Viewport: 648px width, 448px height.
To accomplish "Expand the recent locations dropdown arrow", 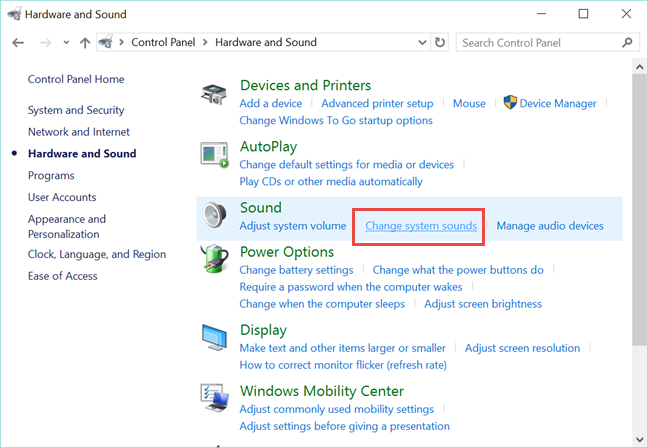I will (66, 43).
